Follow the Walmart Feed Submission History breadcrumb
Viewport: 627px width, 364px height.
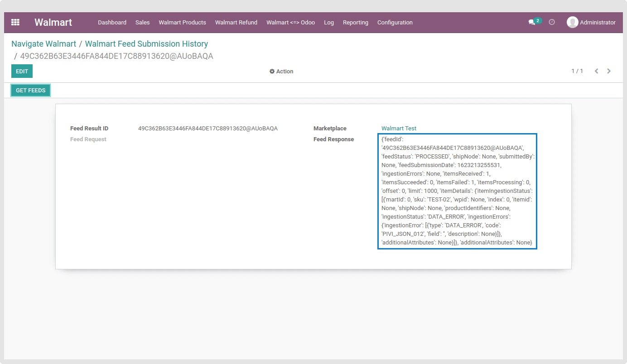point(146,44)
